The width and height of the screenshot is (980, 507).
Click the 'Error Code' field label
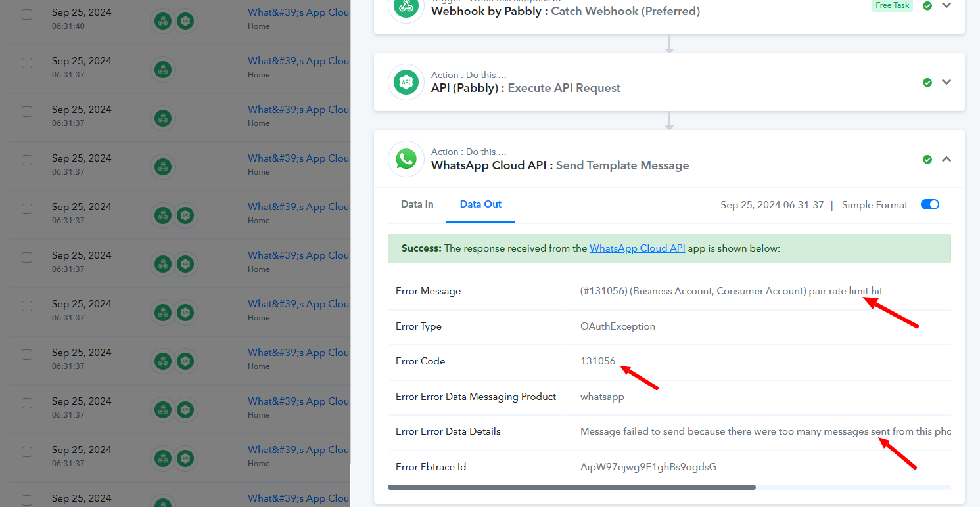tap(420, 361)
